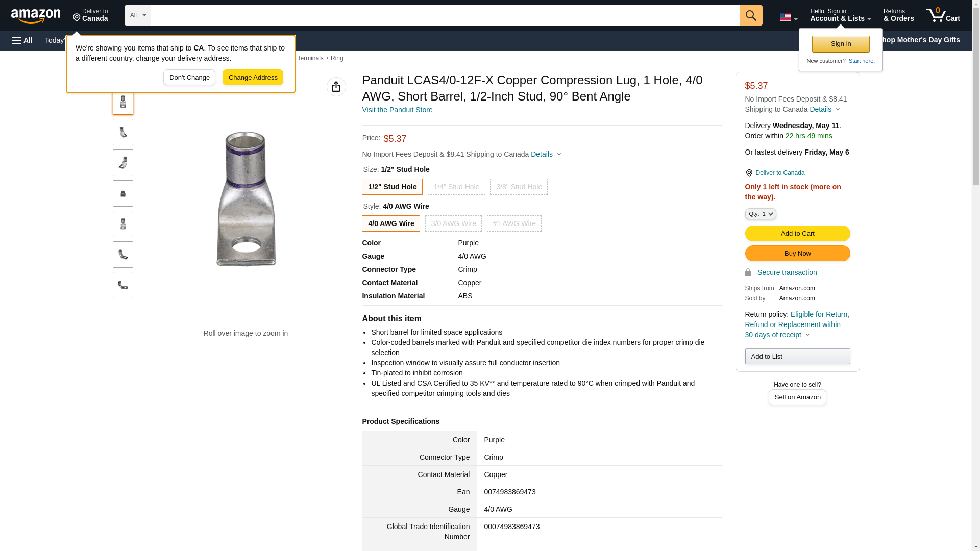This screenshot has width=980, height=551.
Task: Open the All hamburger menu
Action: 22,40
